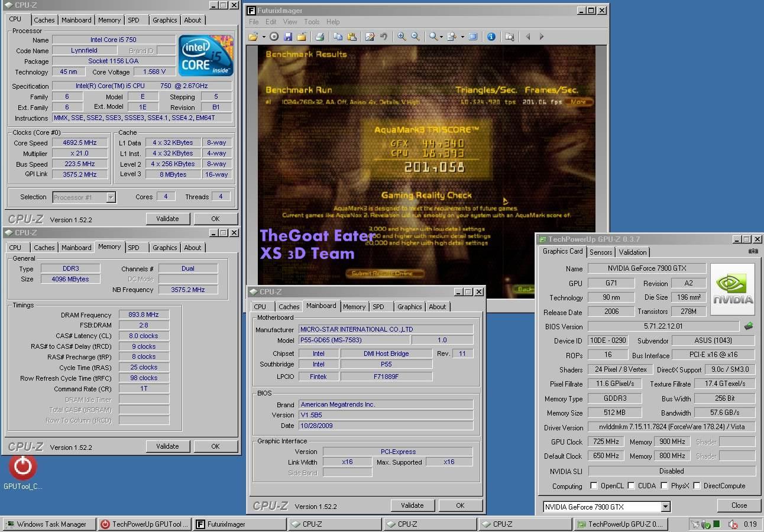
Task: Switch to TechPowerUp GPUTool on taskbar
Action: click(x=144, y=524)
